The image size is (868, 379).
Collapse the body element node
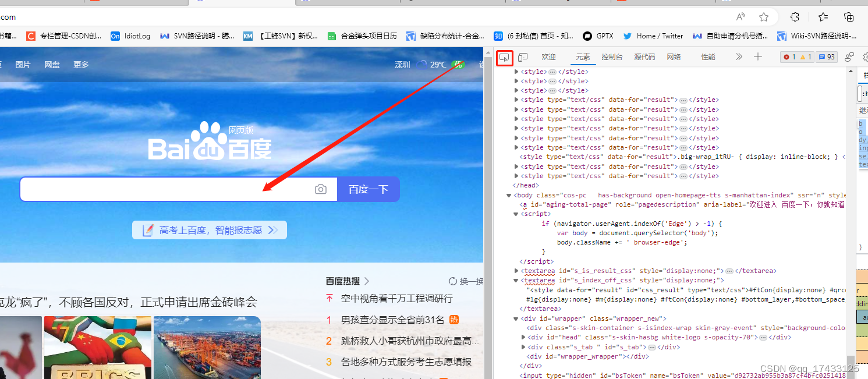click(509, 195)
